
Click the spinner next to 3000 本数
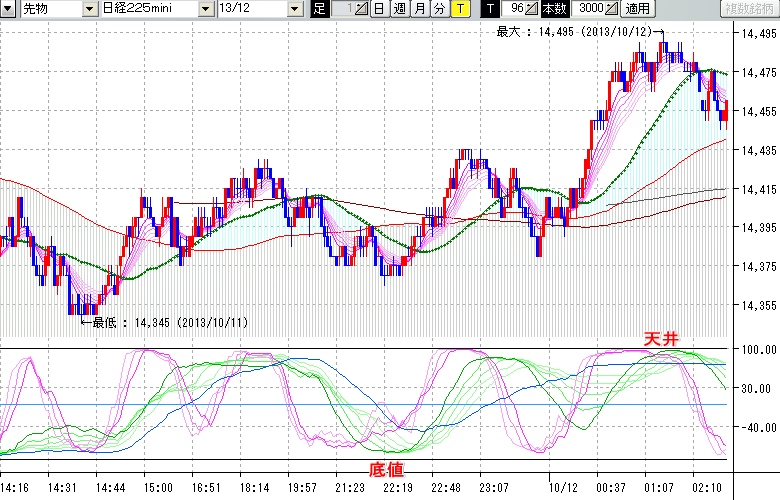coord(611,9)
